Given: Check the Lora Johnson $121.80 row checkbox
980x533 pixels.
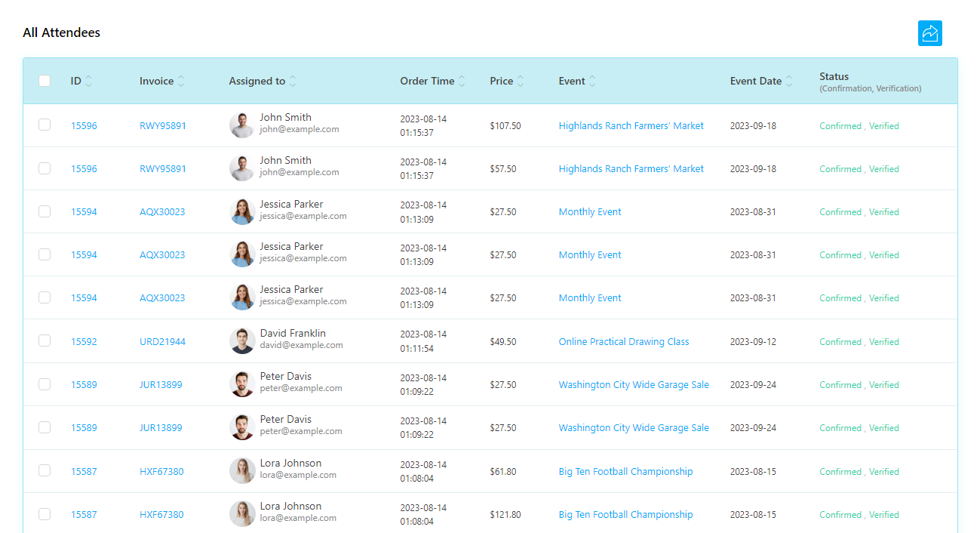Looking at the screenshot, I should point(45,513).
